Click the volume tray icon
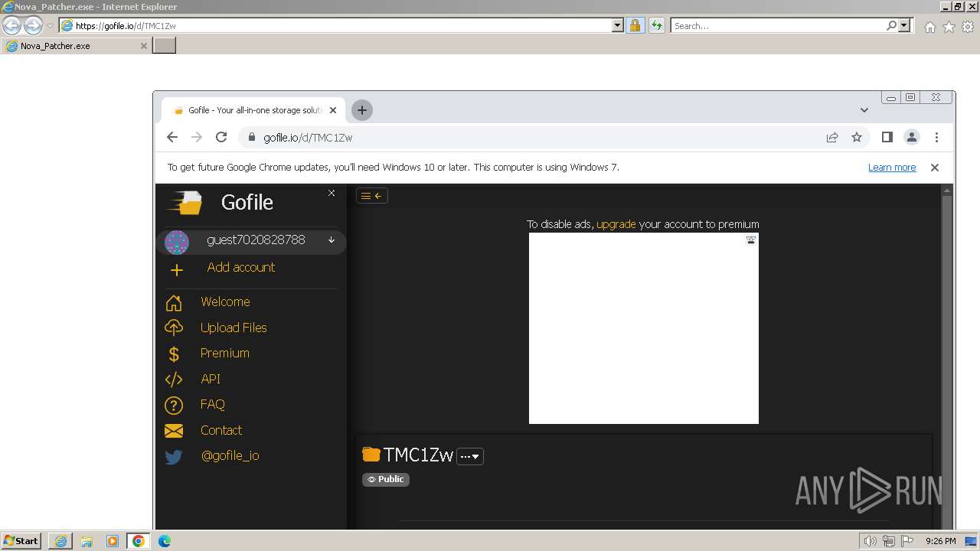Screen dimensions: 980x551 pos(870,541)
